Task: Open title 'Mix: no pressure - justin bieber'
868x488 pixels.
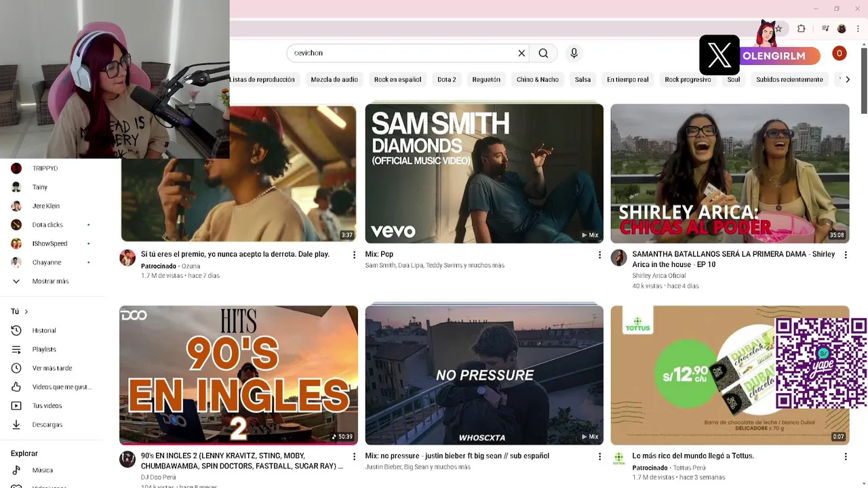Action: (x=457, y=456)
